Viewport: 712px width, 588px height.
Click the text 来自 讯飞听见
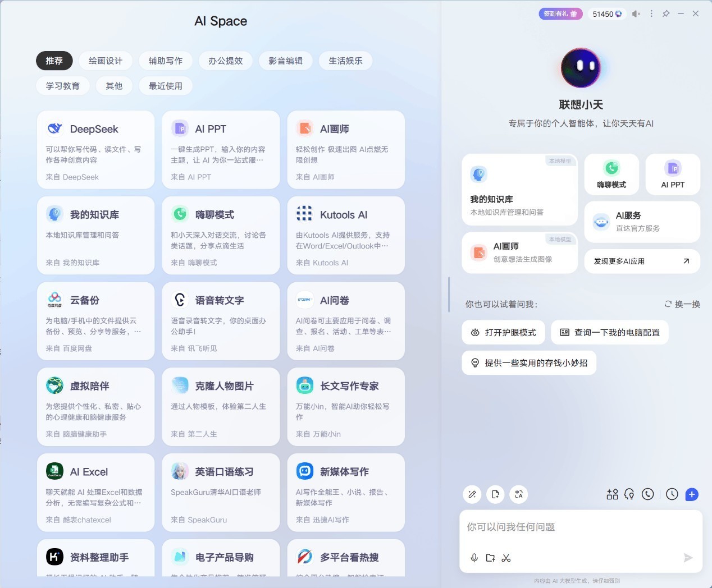[x=194, y=348]
